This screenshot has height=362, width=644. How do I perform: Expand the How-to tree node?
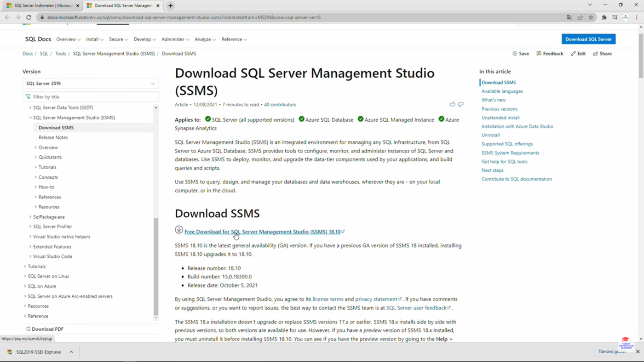[36, 187]
